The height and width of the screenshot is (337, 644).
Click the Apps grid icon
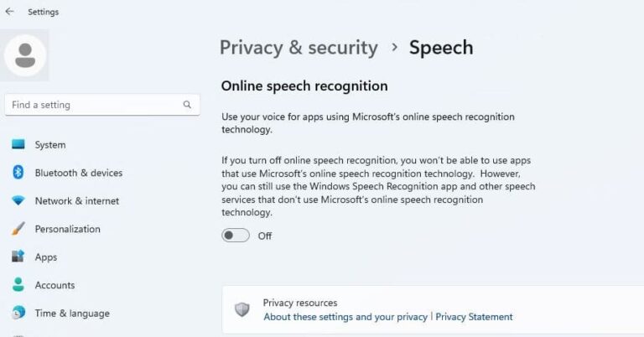click(x=18, y=257)
